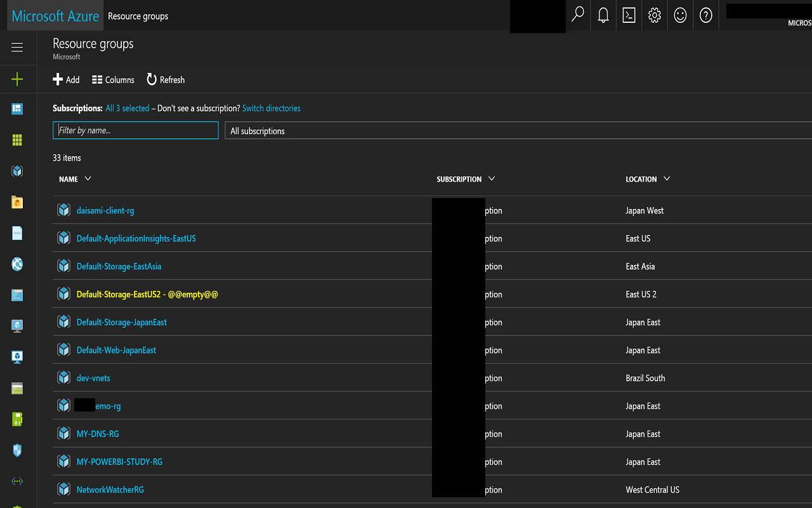This screenshot has width=812, height=508.
Task: Click the cube icon beside NetworkWatcherRG
Action: tap(63, 490)
